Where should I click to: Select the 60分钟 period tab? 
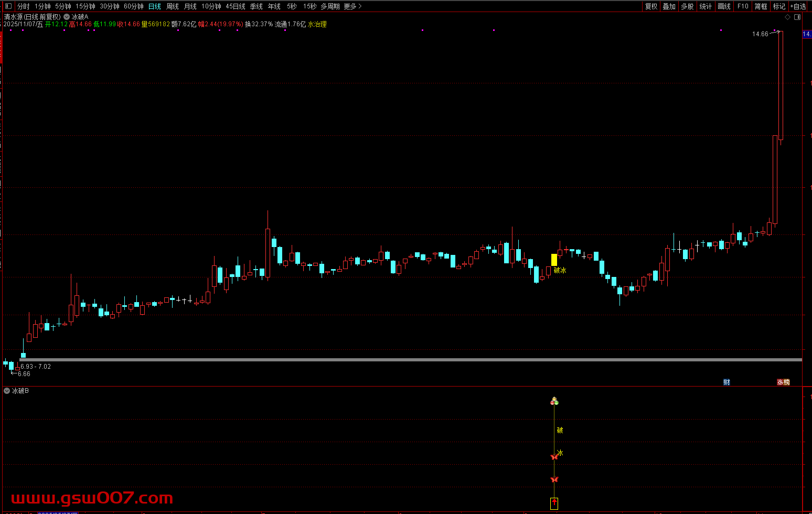tap(134, 6)
